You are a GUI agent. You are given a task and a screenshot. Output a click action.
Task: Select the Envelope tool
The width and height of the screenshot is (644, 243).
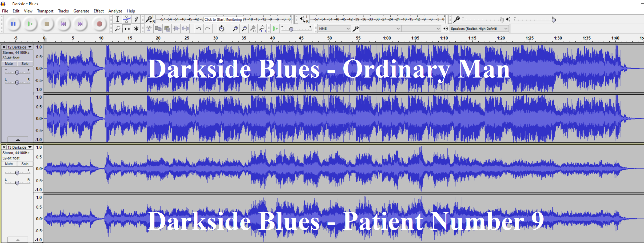point(127,19)
